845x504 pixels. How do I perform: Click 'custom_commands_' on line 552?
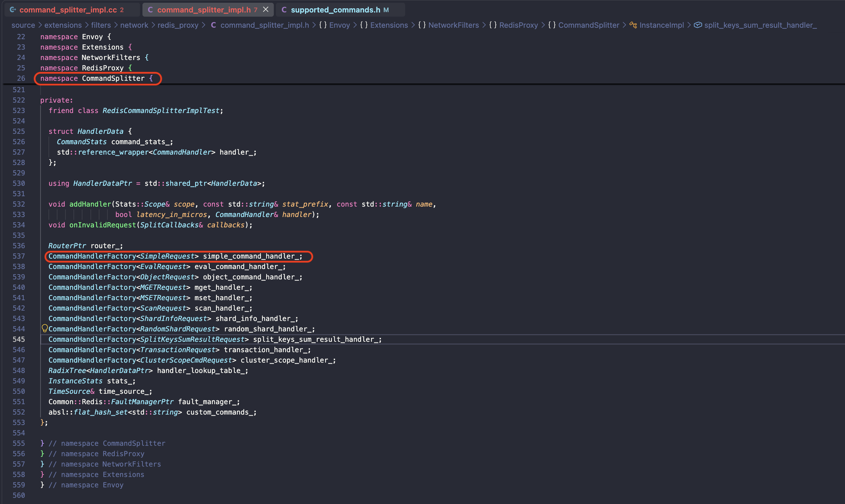click(x=219, y=412)
